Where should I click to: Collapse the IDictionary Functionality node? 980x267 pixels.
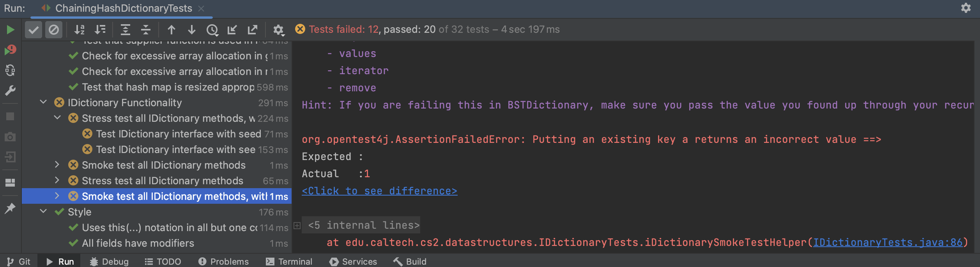(x=43, y=102)
